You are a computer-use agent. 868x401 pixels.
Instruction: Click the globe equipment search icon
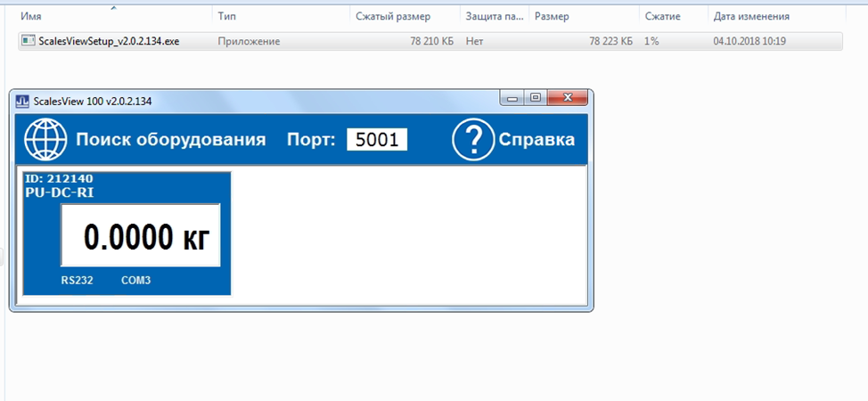[45, 140]
